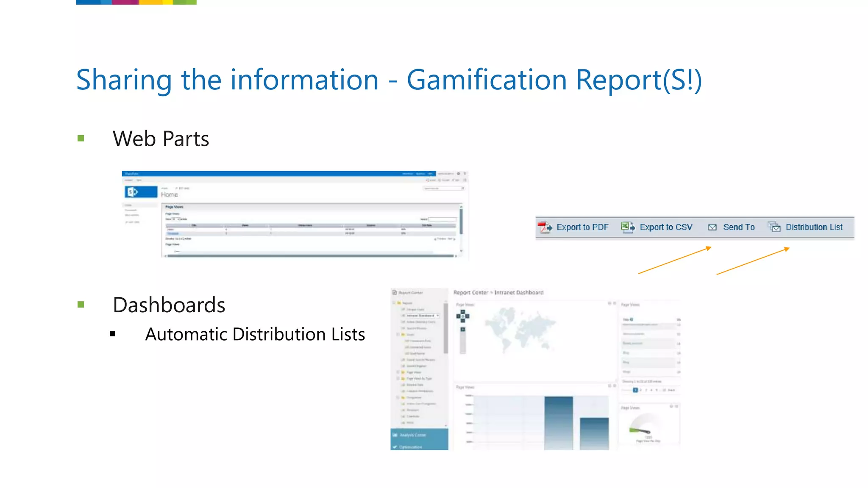Click the highlighted second row link in Page Views table
868x488 pixels.
[173, 233]
